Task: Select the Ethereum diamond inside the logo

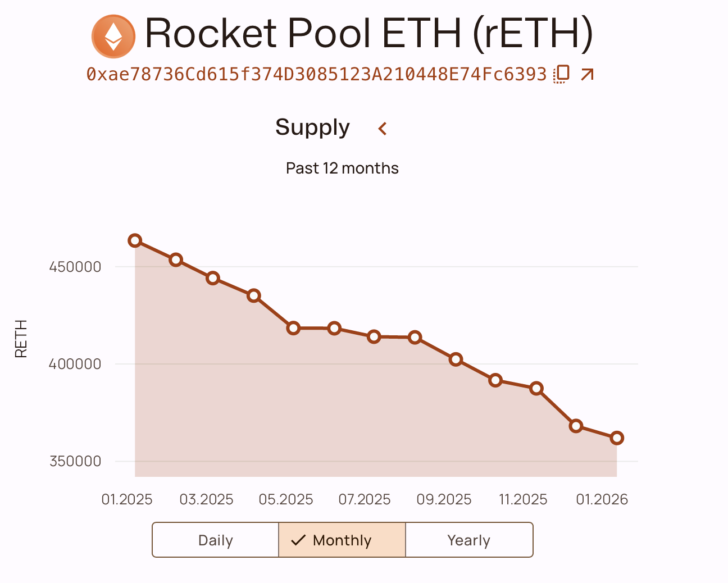Action: pos(113,37)
